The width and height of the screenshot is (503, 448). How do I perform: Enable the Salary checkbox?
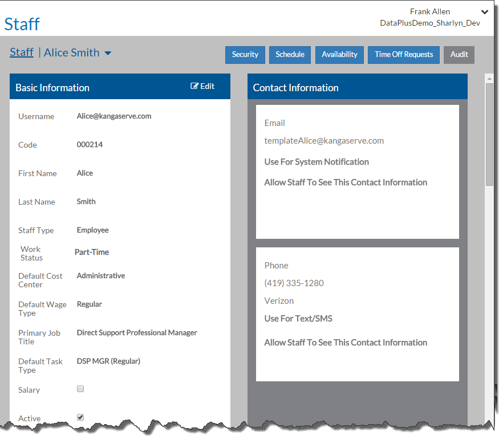(80, 389)
